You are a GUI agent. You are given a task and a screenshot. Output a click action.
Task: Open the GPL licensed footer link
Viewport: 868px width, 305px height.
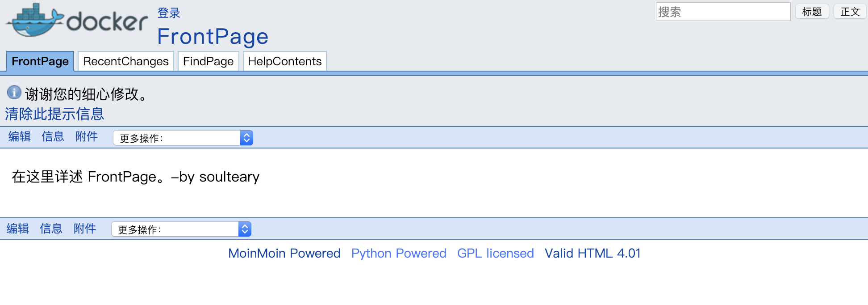(x=496, y=253)
